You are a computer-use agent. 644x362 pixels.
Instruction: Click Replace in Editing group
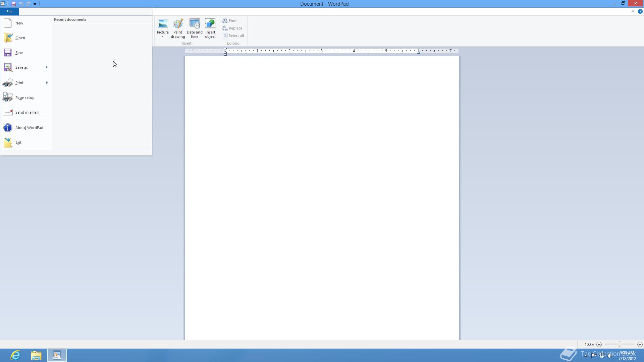(x=232, y=28)
